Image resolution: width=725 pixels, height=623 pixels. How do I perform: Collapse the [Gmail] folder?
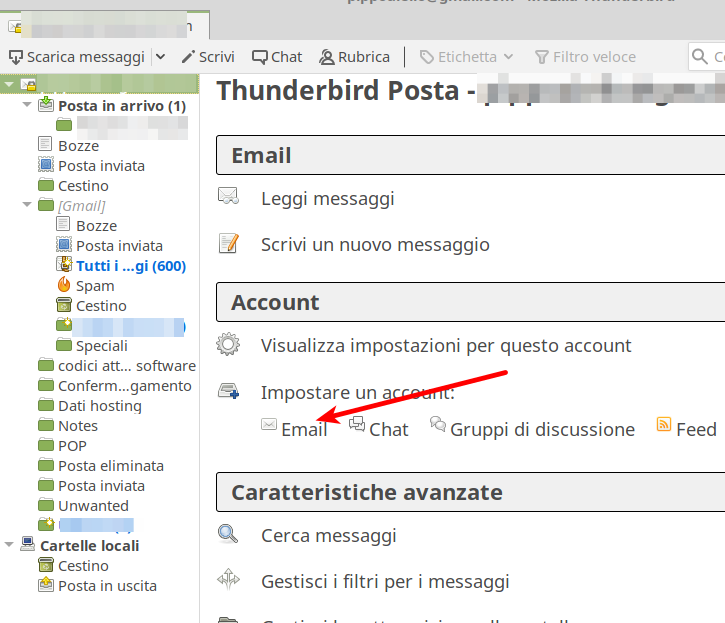tap(27, 204)
